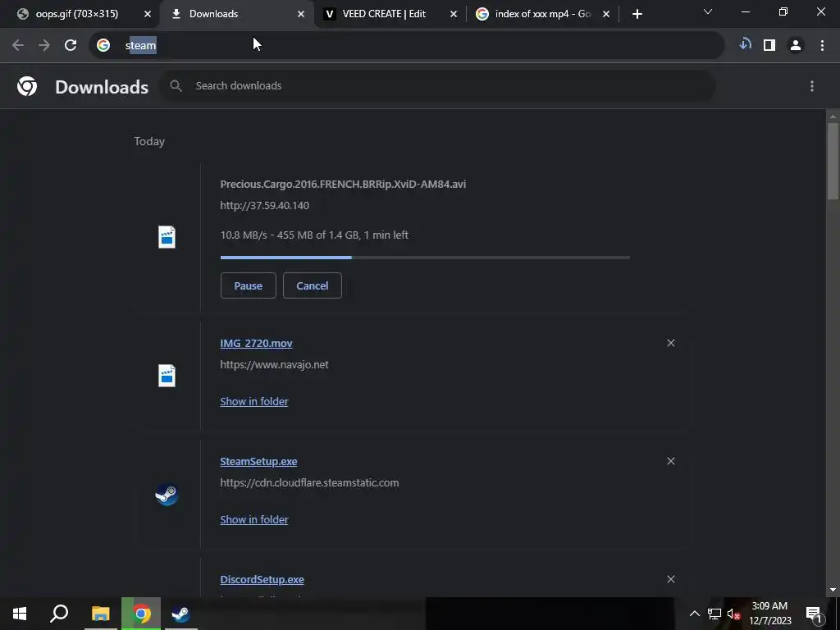This screenshot has height=630, width=840.
Task: Click the scrollbar up arrow
Action: [833, 116]
